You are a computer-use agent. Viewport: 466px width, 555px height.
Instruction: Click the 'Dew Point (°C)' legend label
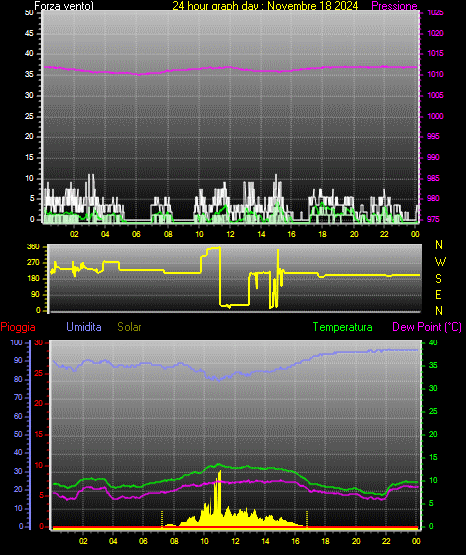(x=427, y=327)
